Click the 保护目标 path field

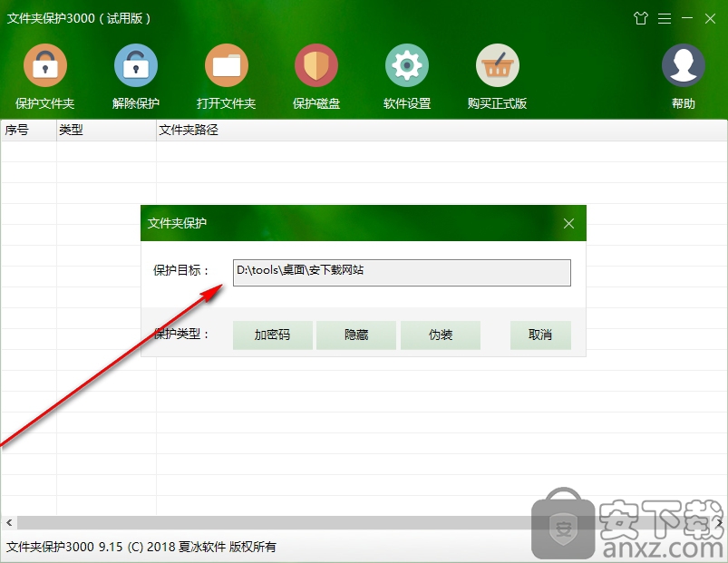click(x=402, y=273)
